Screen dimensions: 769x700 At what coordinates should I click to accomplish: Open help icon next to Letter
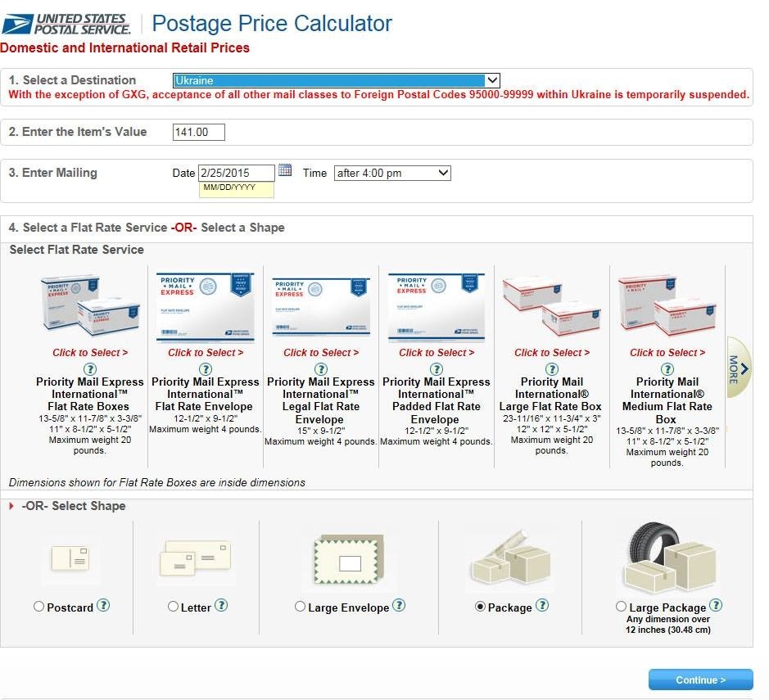221,606
